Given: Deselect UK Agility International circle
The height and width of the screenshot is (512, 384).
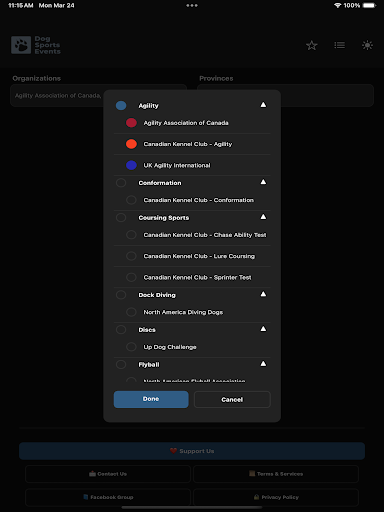Looking at the screenshot, I should tap(131, 165).
